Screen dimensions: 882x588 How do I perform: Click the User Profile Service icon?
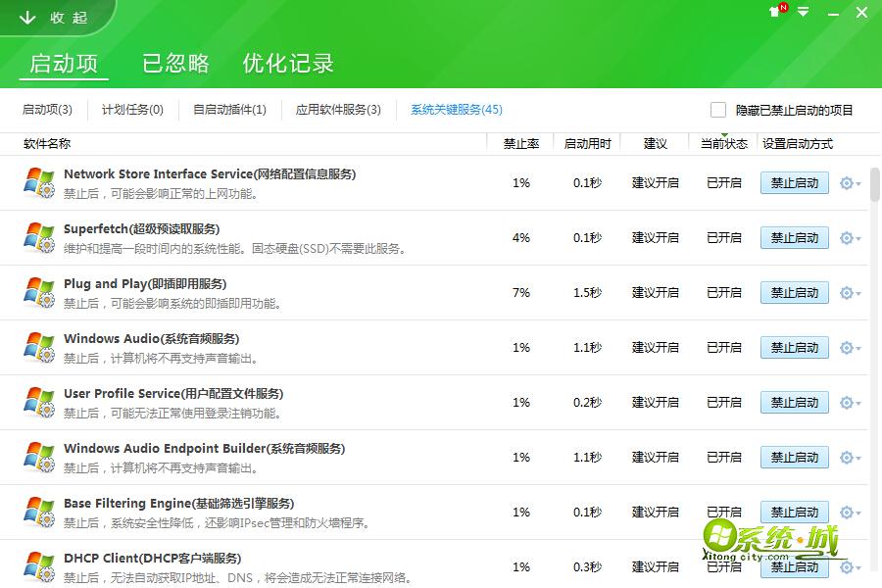37,402
